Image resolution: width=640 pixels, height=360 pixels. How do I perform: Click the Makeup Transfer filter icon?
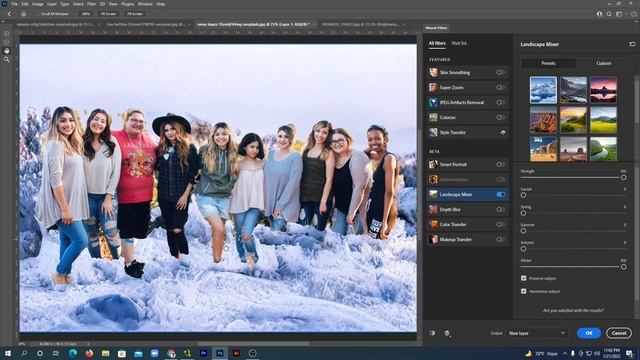[x=433, y=240]
